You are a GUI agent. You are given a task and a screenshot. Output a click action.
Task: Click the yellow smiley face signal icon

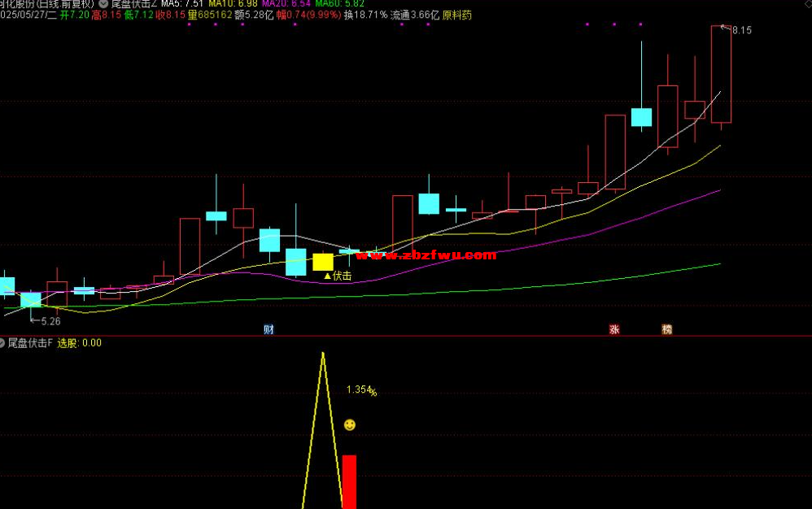point(349,425)
